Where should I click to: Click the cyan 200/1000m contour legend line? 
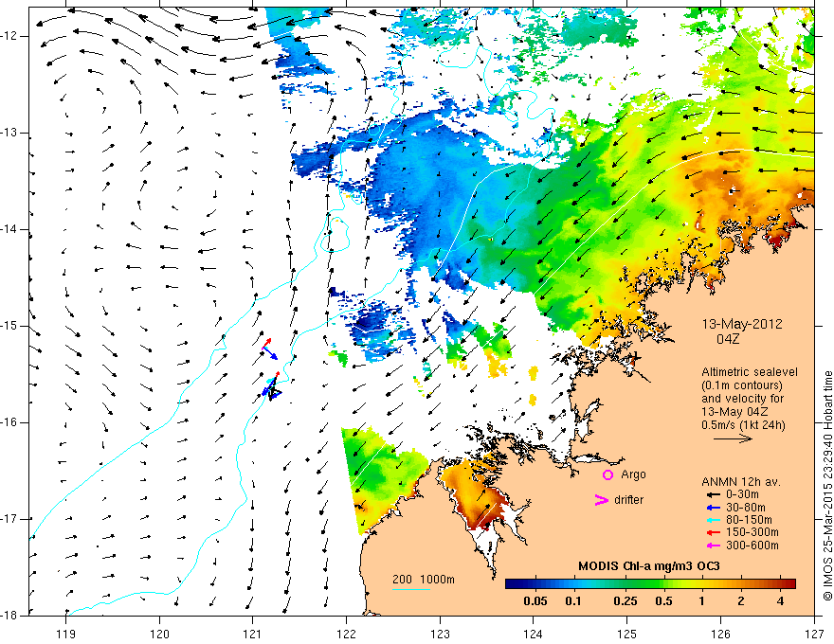(411, 589)
